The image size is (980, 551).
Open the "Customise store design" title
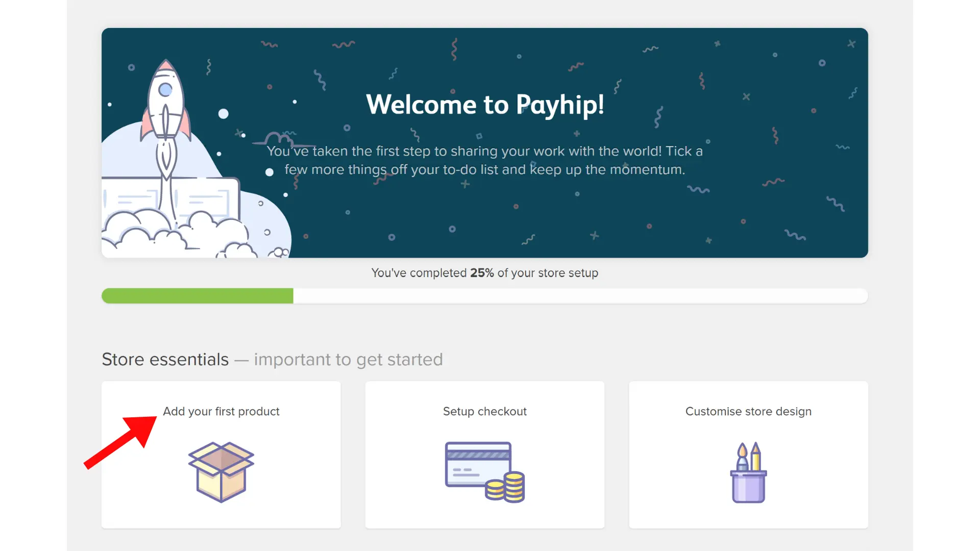coord(748,411)
